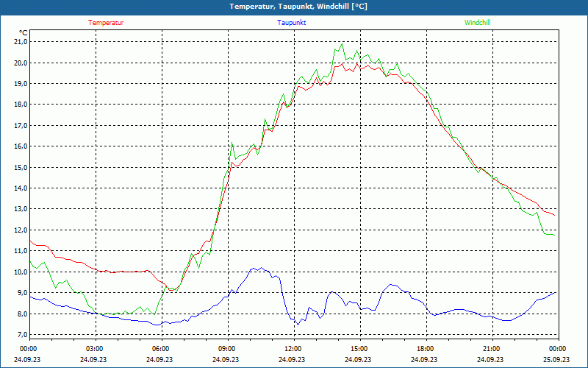Screen dimensions: 588x368
Task: Click the 21:00 time label on x-axis
Action: pos(491,349)
